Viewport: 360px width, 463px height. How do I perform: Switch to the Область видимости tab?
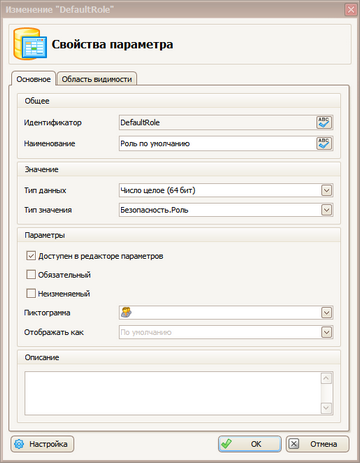(97, 79)
